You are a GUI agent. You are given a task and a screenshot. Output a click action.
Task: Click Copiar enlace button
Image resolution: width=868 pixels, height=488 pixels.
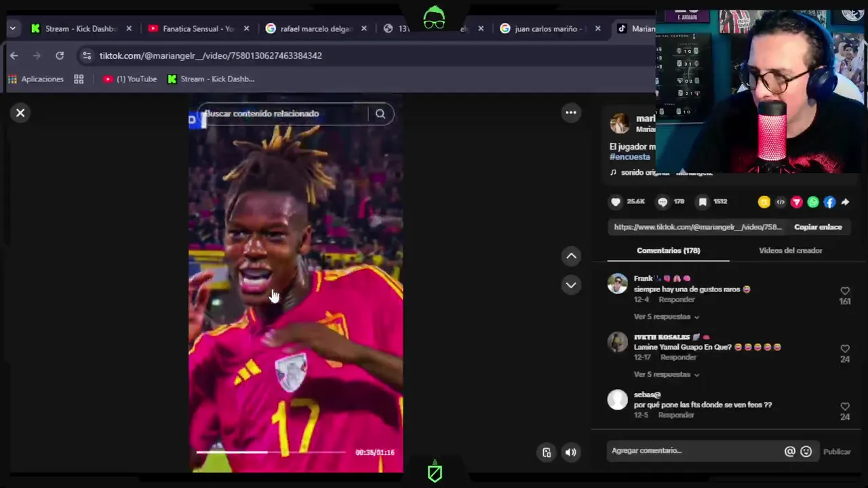tap(818, 227)
